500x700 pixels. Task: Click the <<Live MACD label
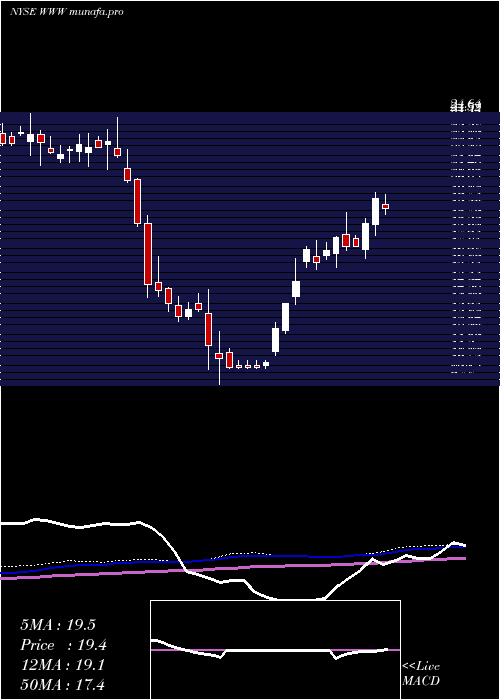pyautogui.click(x=421, y=673)
